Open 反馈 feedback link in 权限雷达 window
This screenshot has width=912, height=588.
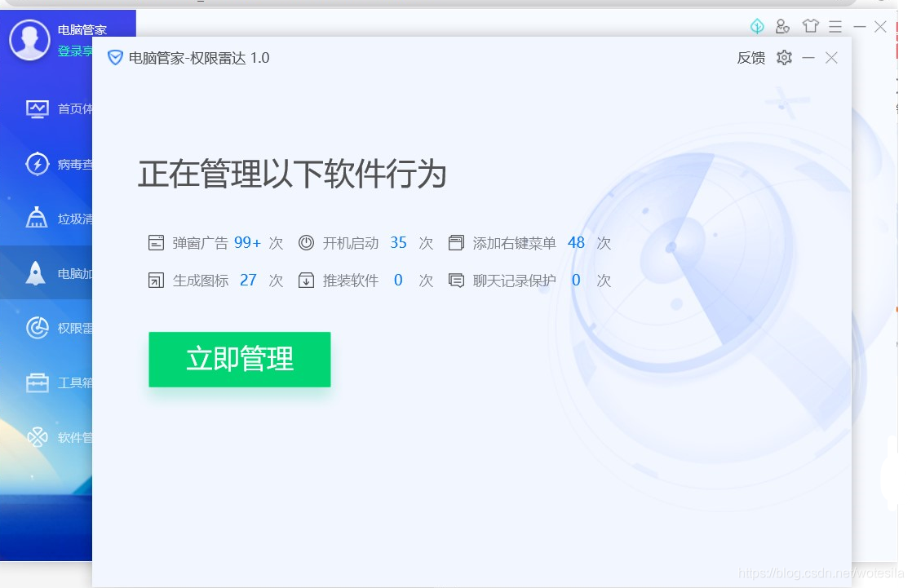tap(750, 58)
